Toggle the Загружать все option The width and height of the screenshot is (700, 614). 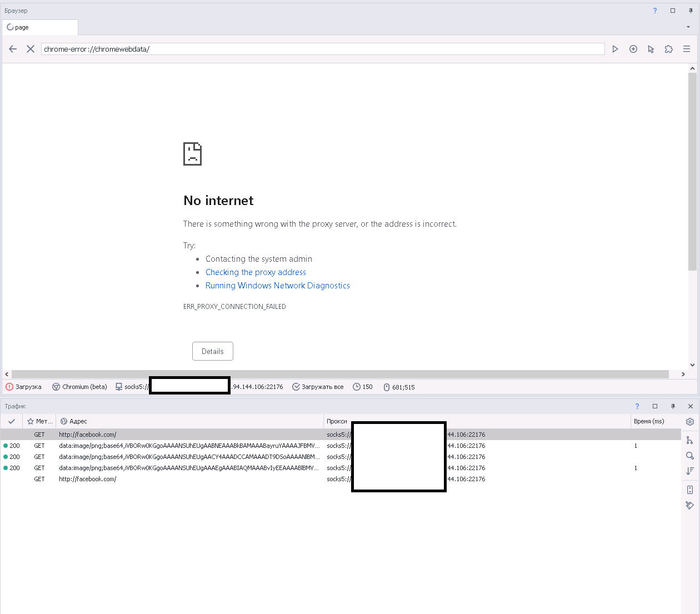(318, 387)
